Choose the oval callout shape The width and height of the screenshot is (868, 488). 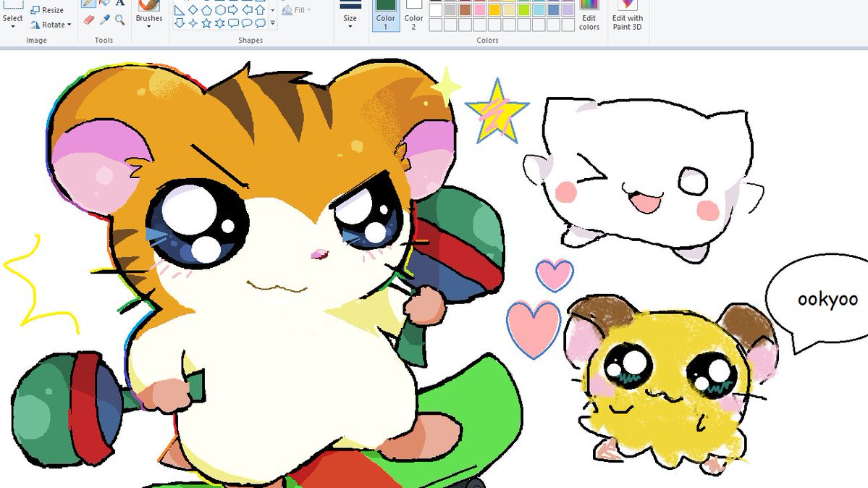[247, 23]
